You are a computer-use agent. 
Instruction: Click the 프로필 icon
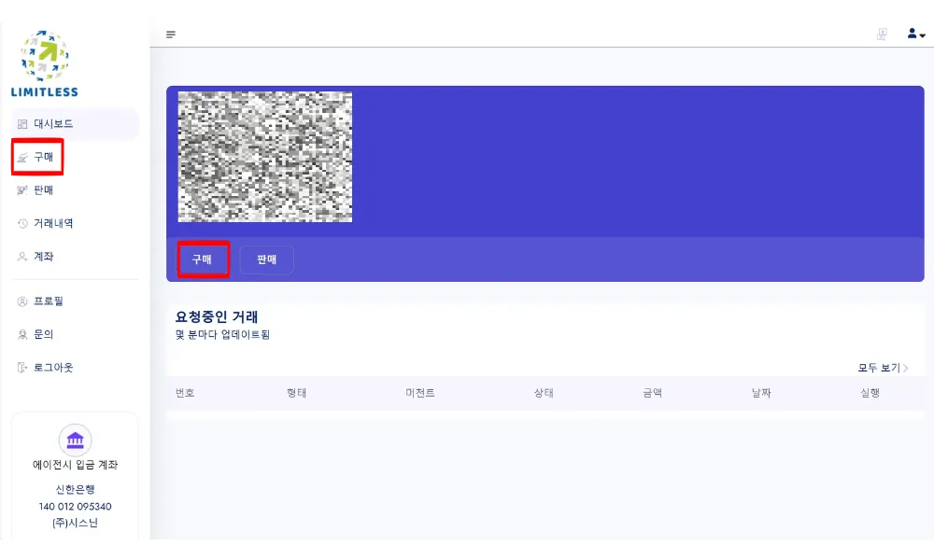coord(22,301)
